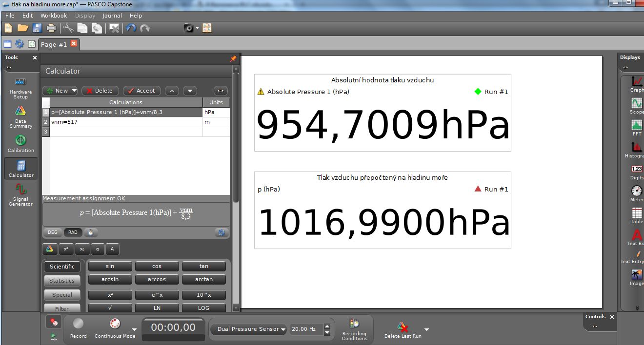Screen dimensions: 644x345
Task: Open the journal book icon
Action: [x=207, y=28]
